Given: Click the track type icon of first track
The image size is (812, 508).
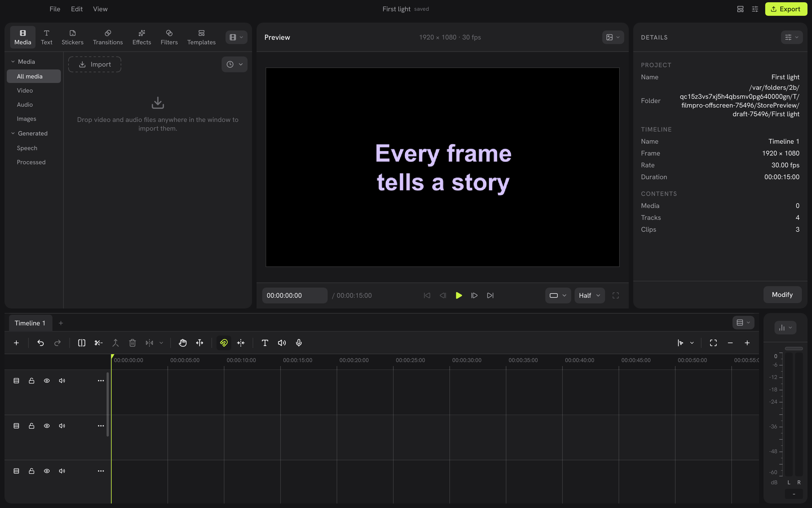Looking at the screenshot, I should pyautogui.click(x=16, y=381).
